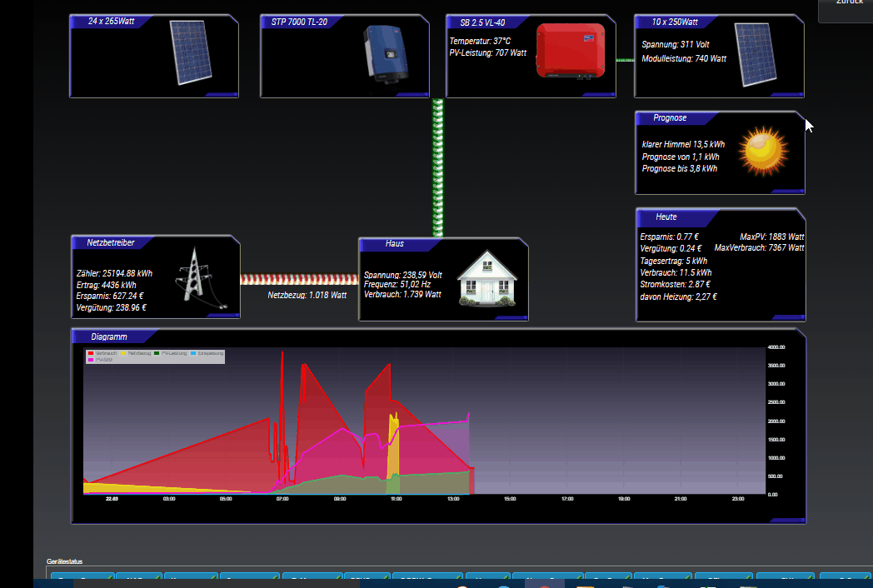873x588 pixels.
Task: Click the green PV-Leistung legend swatch
Action: tap(156, 353)
